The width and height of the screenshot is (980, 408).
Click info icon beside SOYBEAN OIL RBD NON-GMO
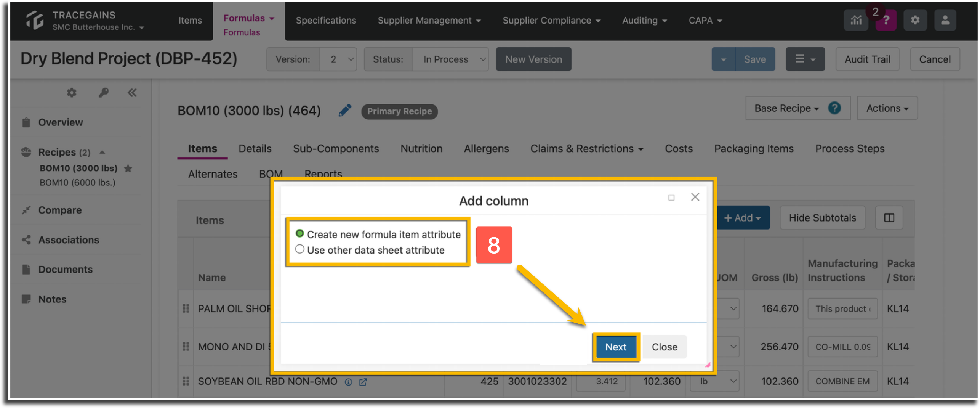click(348, 382)
